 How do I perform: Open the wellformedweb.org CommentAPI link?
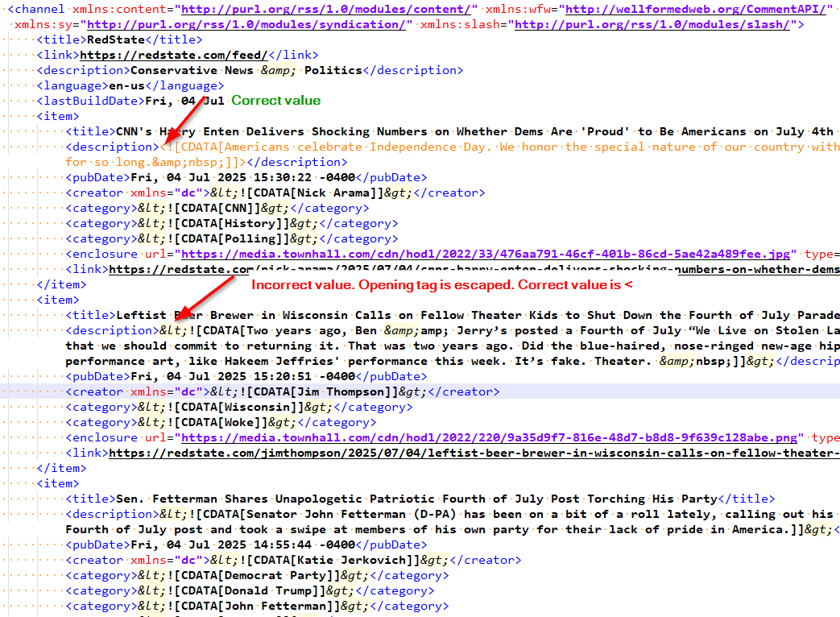(697, 10)
